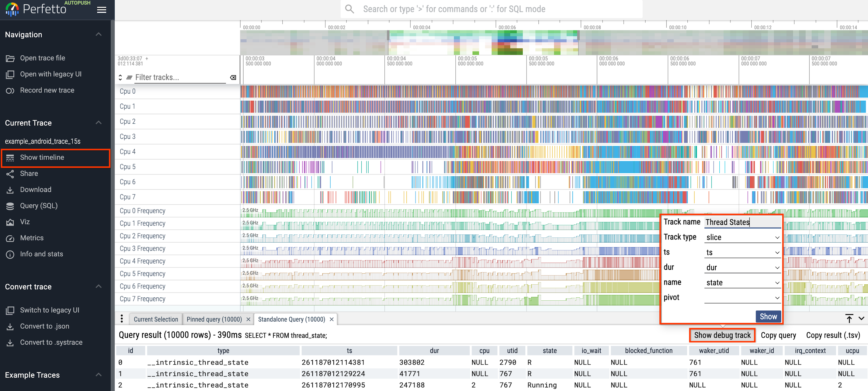This screenshot has width=868, height=391.
Task: Open the Track type slice dropdown
Action: [x=742, y=237]
